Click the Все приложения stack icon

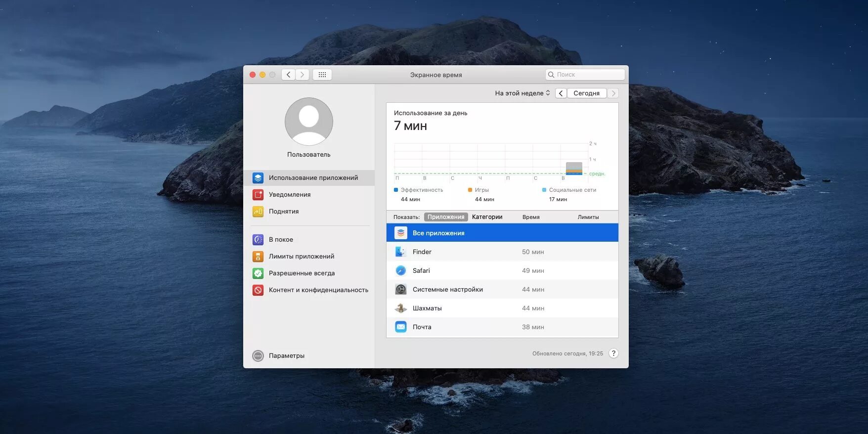click(x=401, y=233)
